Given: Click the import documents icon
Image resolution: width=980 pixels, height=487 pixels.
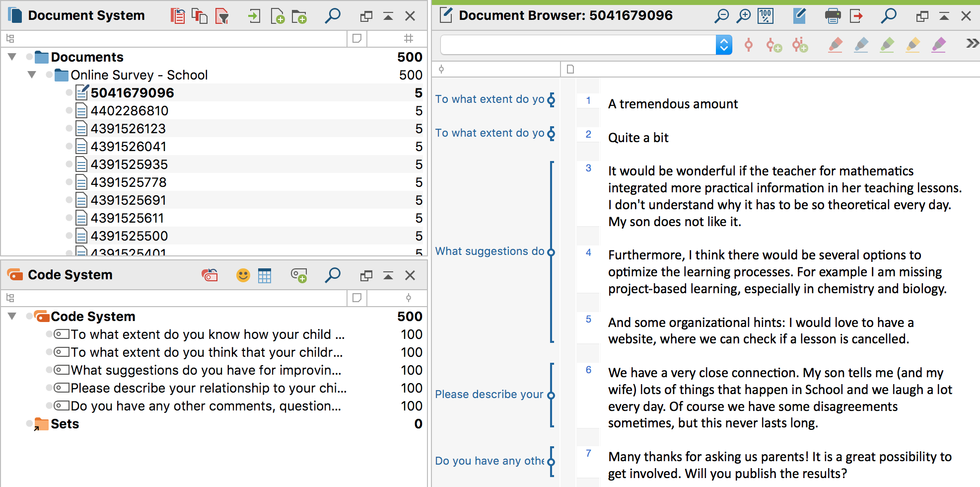Looking at the screenshot, I should point(254,16).
